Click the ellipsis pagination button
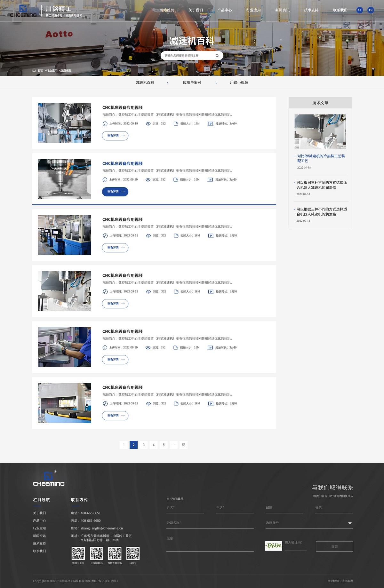The image size is (384, 588). click(173, 445)
